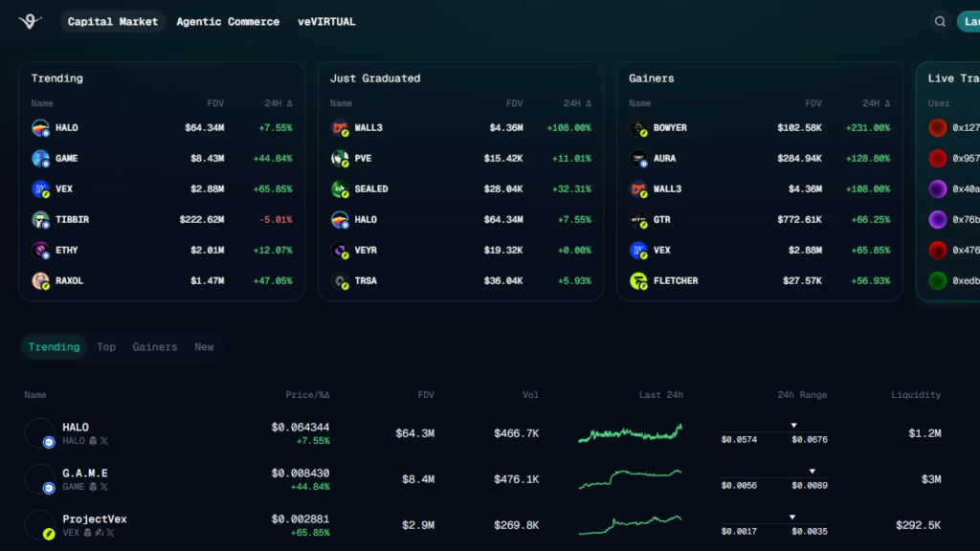The width and height of the screenshot is (980, 551).
Task: Open the search icon in the header
Action: (x=940, y=22)
